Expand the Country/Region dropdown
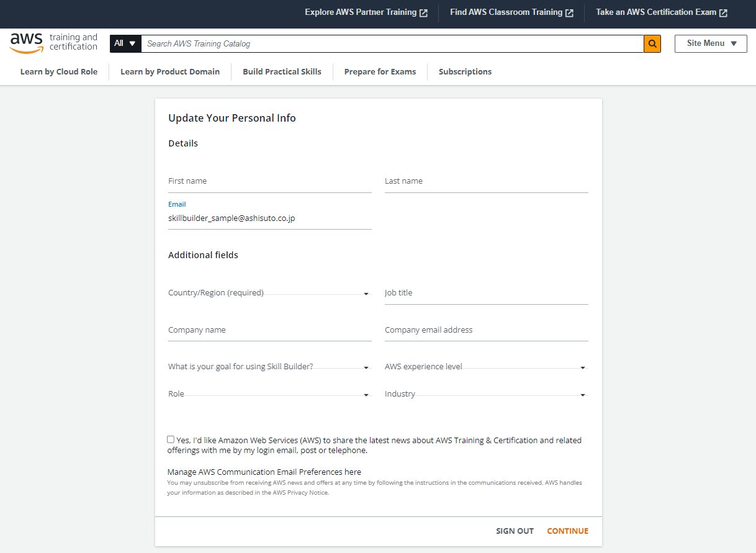 (269, 293)
